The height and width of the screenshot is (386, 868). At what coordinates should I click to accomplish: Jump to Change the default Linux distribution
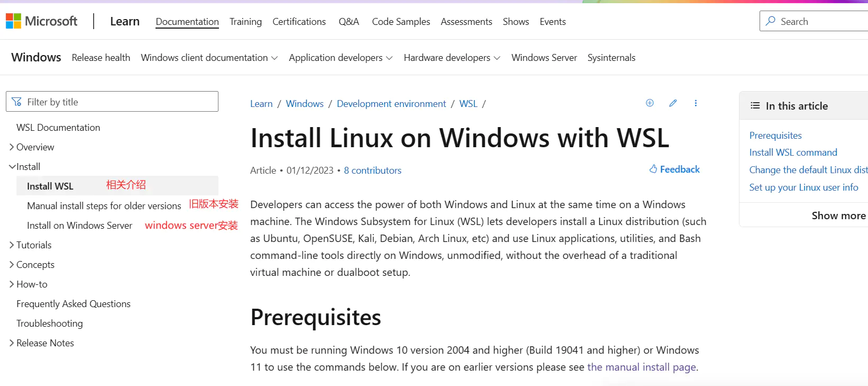tap(809, 170)
